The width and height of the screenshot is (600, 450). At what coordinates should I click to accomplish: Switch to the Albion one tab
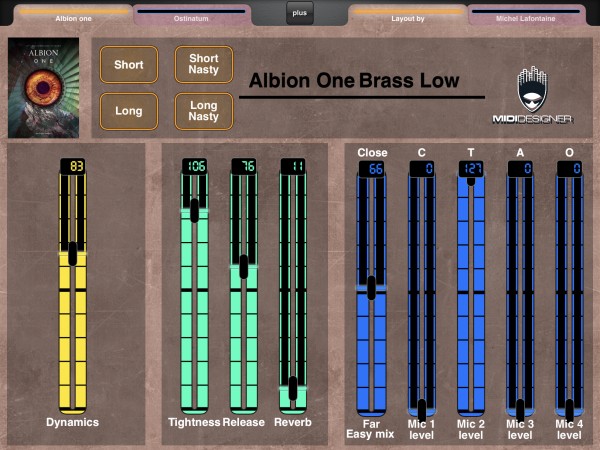tap(73, 16)
